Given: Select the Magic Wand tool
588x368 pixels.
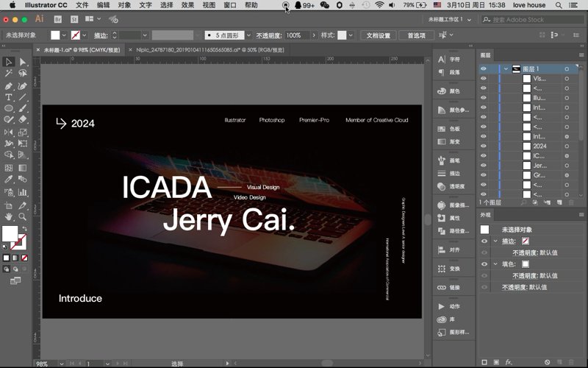Looking at the screenshot, I should click(x=9, y=73).
